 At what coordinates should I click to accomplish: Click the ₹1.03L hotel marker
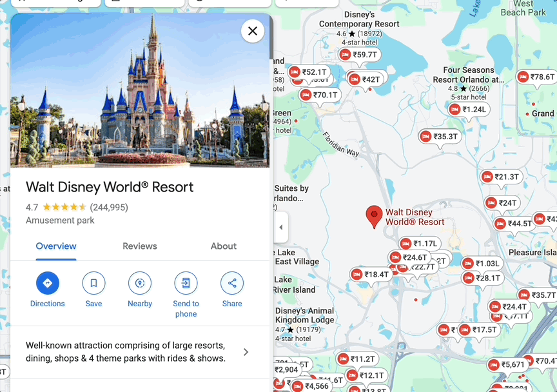point(482,264)
